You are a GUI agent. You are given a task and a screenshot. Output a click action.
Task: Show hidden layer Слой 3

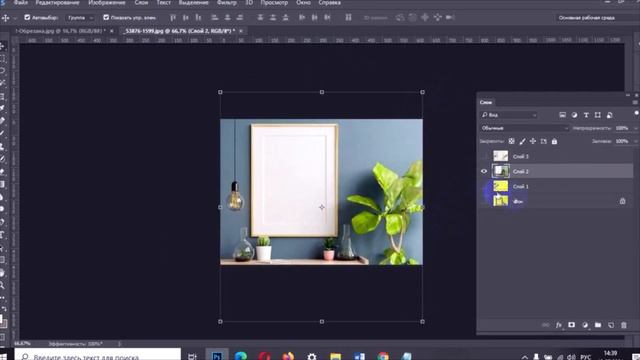484,156
